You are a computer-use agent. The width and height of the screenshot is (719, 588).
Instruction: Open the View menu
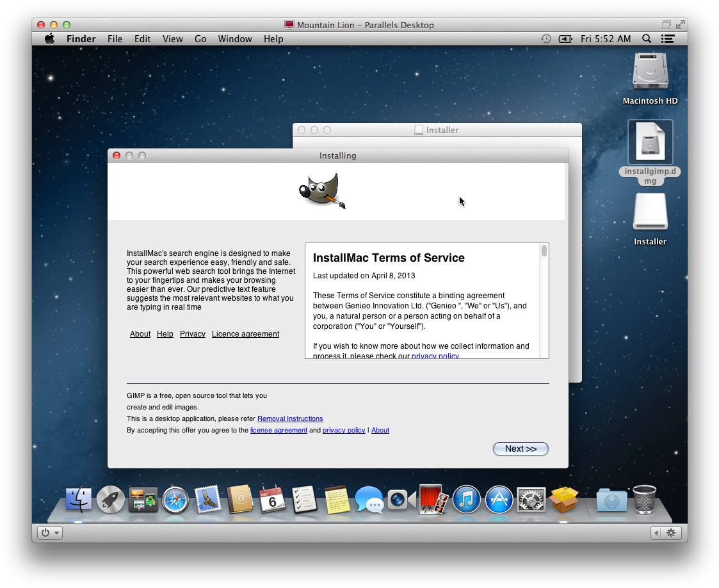pyautogui.click(x=172, y=39)
